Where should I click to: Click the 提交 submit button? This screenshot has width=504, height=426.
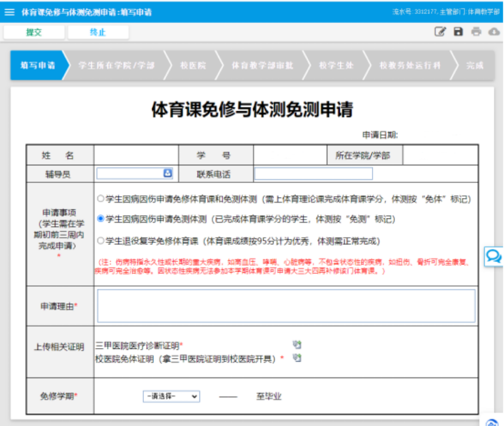click(34, 32)
